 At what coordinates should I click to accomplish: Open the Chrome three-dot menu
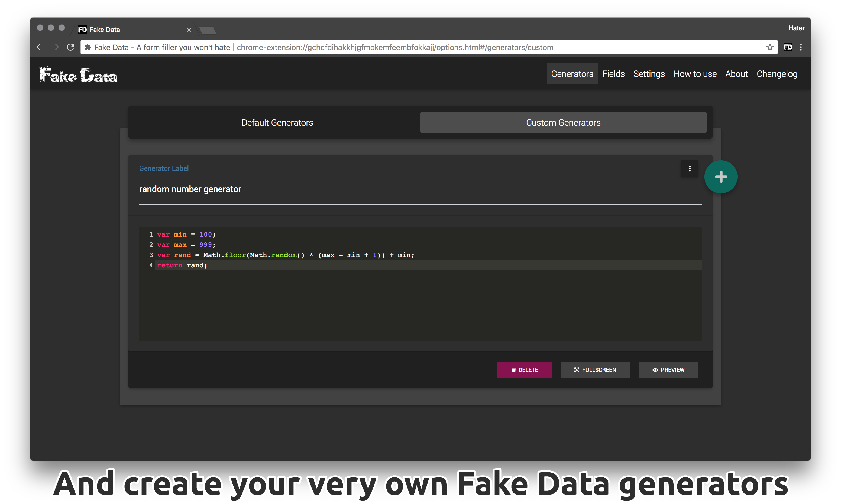click(x=801, y=47)
